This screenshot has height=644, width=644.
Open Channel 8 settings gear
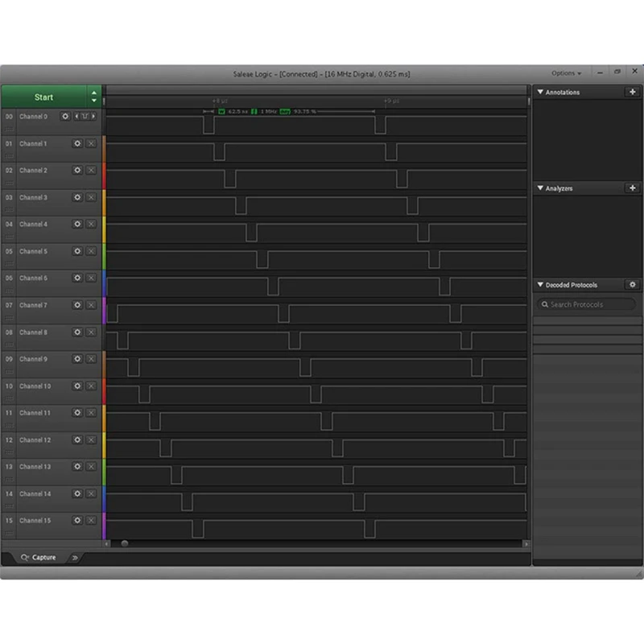point(77,332)
